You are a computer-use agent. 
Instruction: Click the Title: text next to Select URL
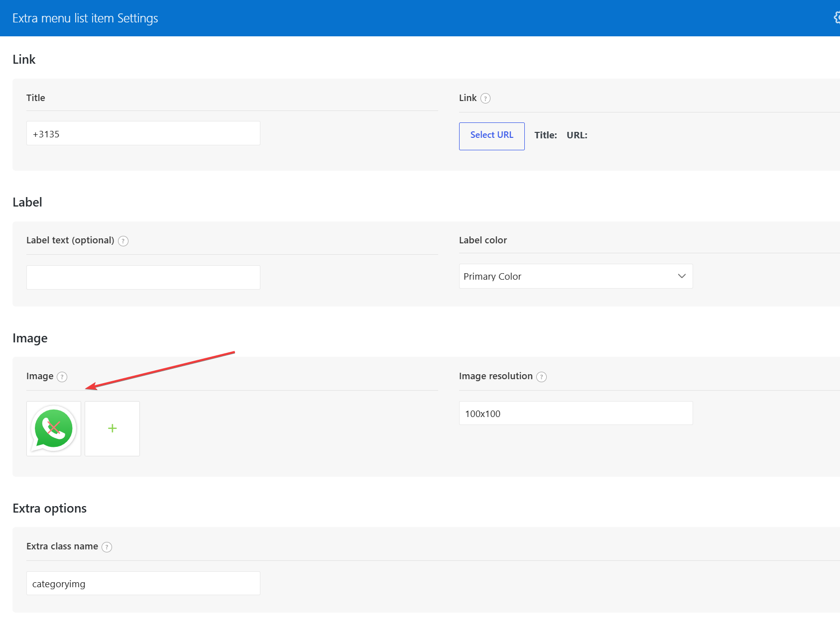(546, 135)
